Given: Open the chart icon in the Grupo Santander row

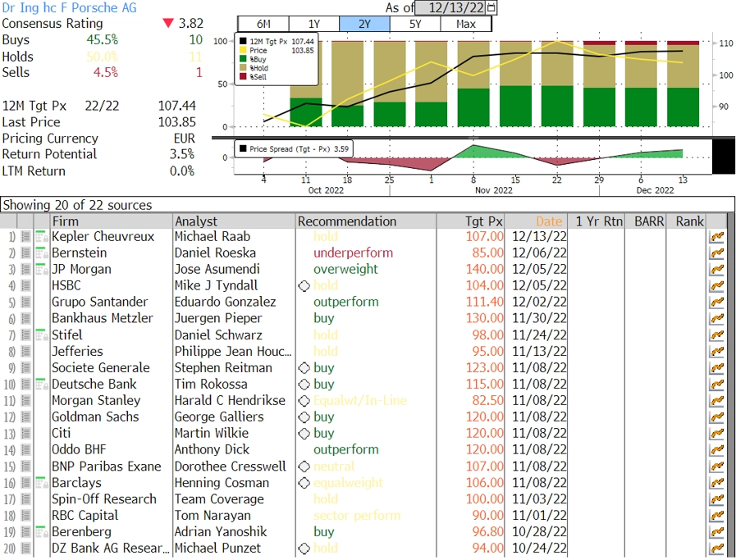Looking at the screenshot, I should (x=717, y=303).
